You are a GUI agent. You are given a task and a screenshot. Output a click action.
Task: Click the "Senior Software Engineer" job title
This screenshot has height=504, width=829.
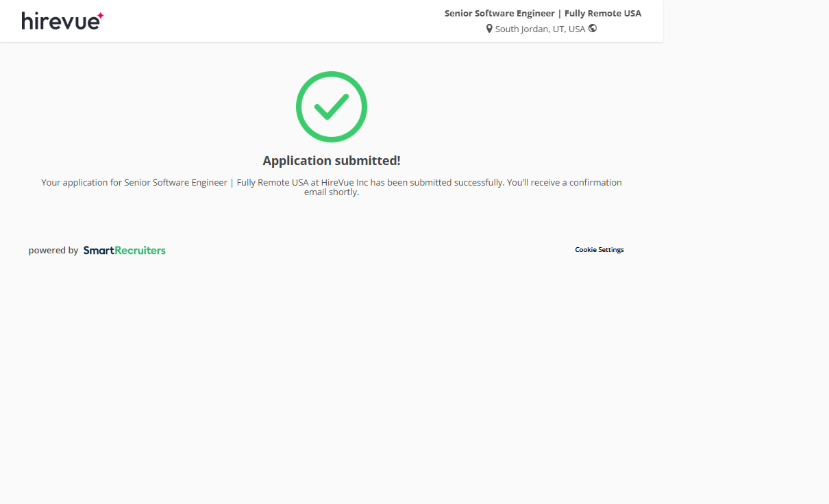click(x=499, y=13)
